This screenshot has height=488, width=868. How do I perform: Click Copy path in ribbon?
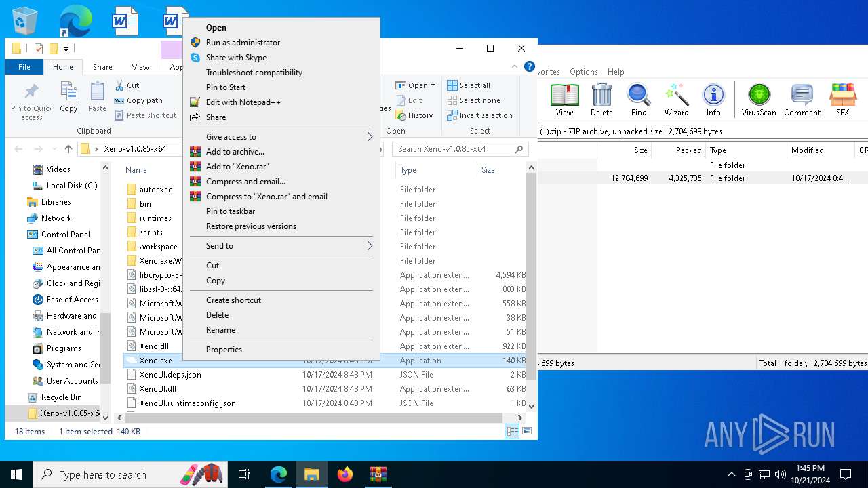point(138,100)
